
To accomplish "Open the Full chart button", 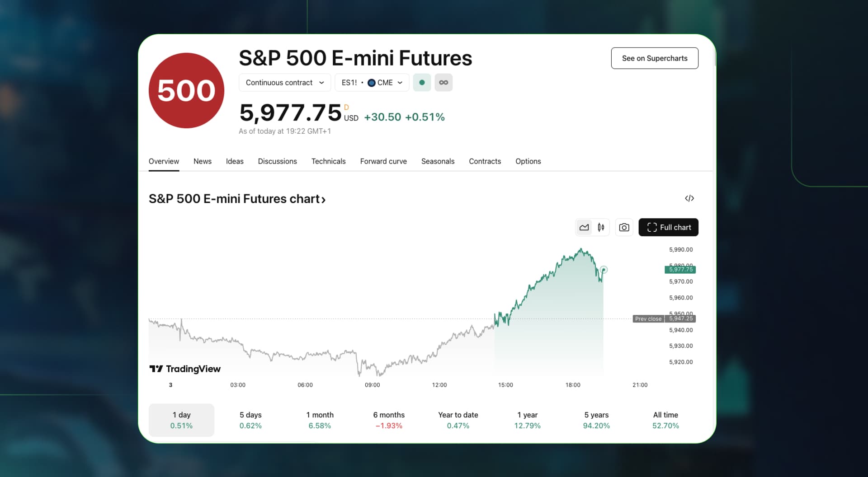I will coord(668,227).
